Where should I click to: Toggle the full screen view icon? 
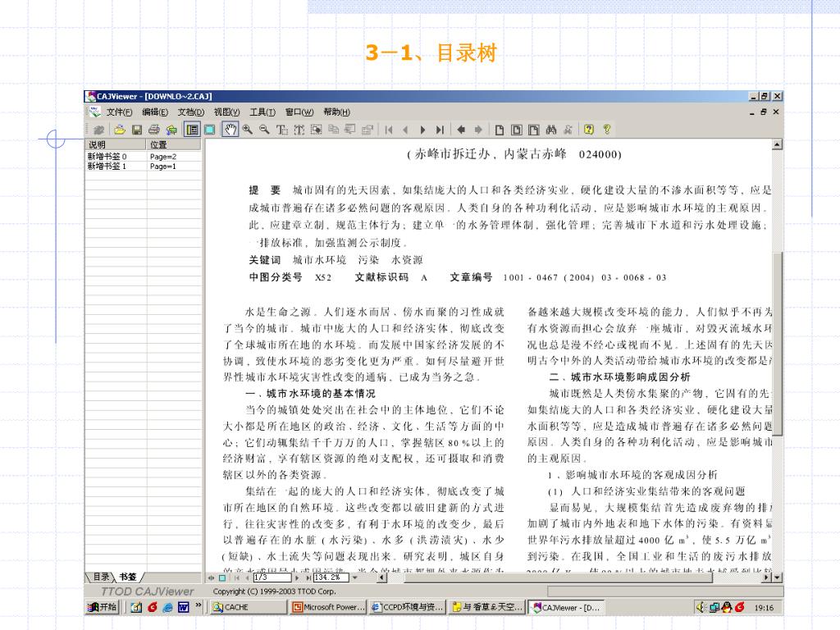(210, 129)
